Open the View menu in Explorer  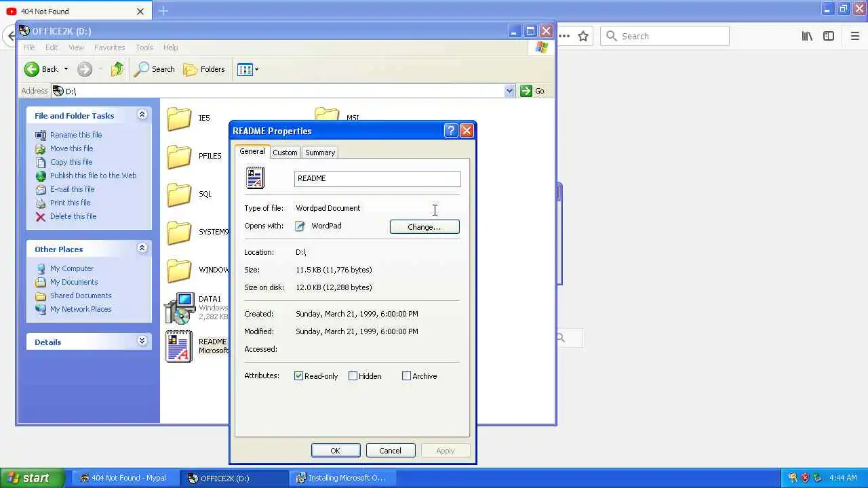pos(76,47)
